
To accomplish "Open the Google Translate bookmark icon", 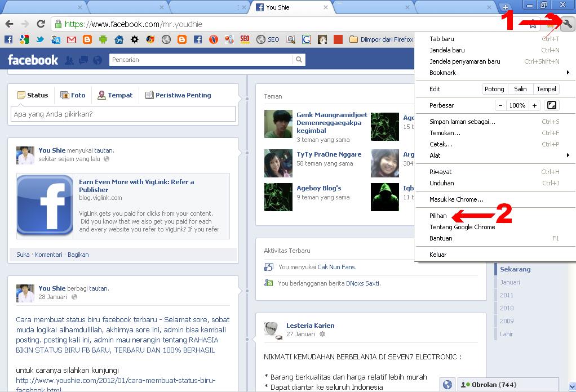I will (56, 39).
